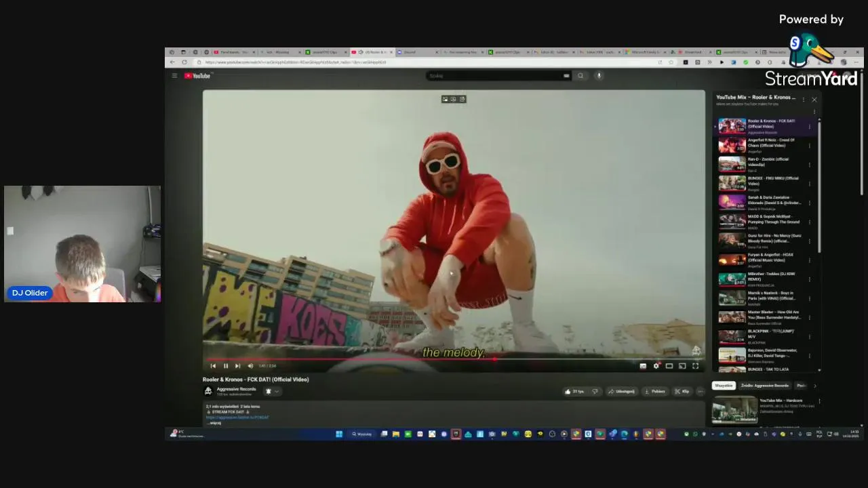The height and width of the screenshot is (488, 868).
Task: Seek on the red video progress bar
Action: pyautogui.click(x=454, y=359)
